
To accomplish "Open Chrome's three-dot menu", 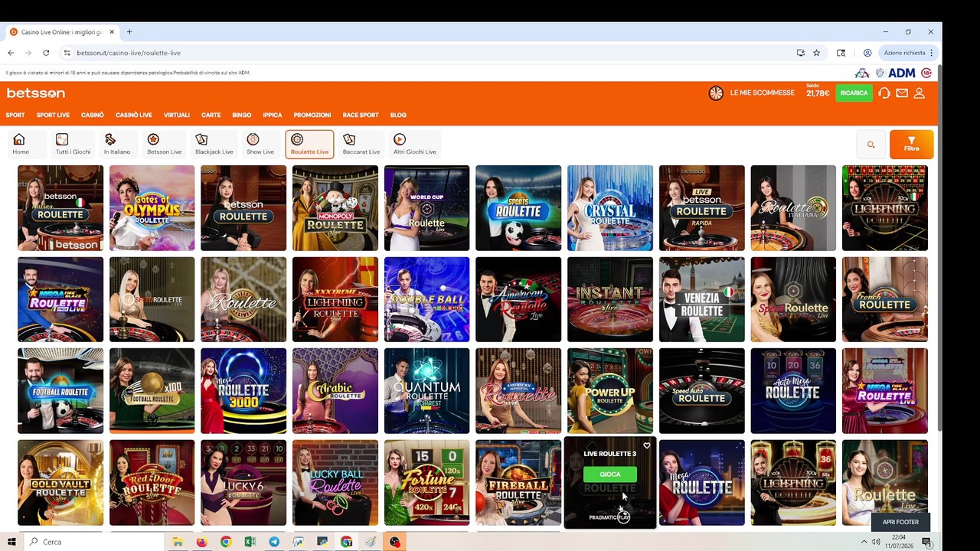I will coord(932,53).
